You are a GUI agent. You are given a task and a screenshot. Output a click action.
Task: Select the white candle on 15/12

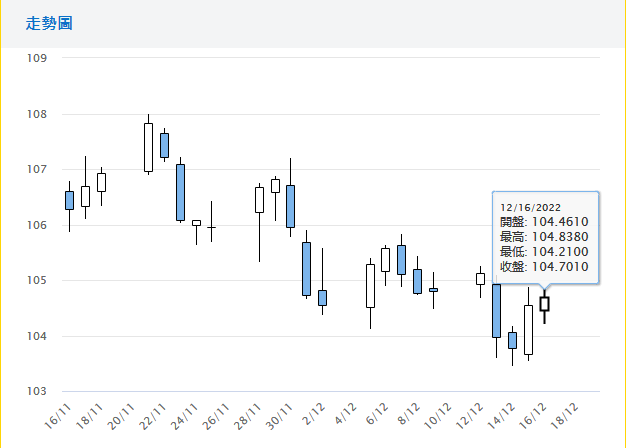pyautogui.click(x=528, y=329)
